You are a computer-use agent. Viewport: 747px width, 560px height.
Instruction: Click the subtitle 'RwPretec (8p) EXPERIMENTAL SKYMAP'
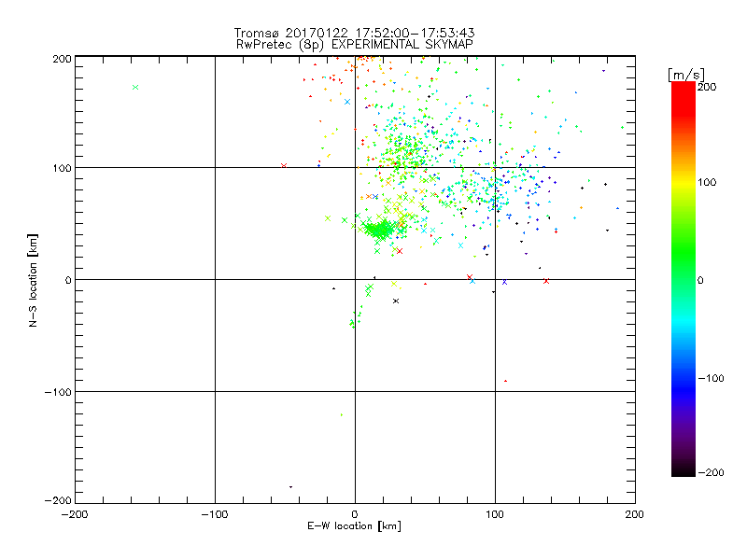coord(354,44)
